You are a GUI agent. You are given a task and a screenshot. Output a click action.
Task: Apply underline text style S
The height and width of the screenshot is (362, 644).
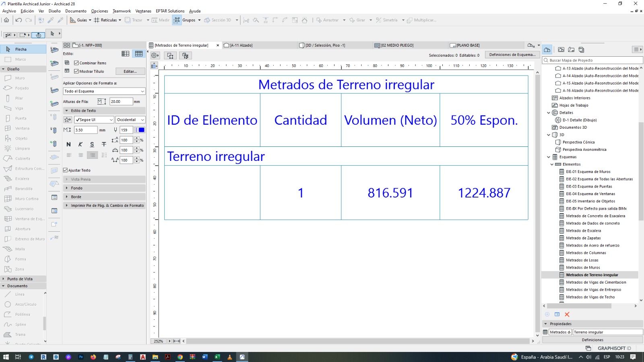(92, 144)
